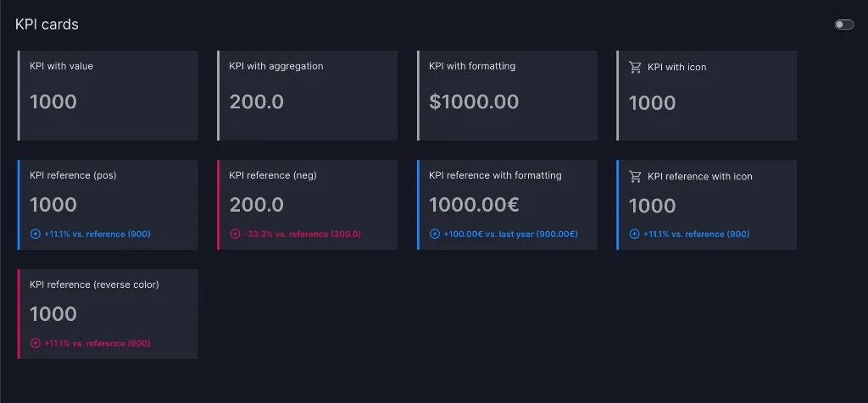Click the red arrow icon on KPI reference (neg)
This screenshot has height=403, width=868.
tap(235, 234)
